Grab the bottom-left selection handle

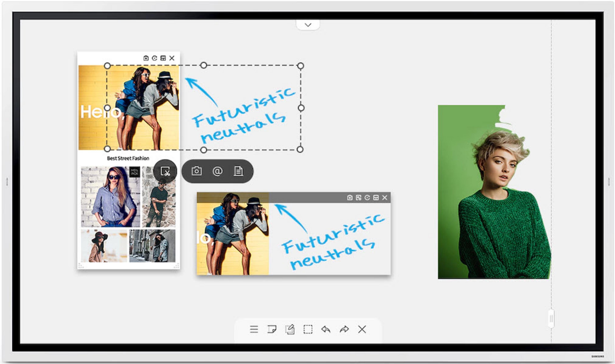[x=107, y=149]
